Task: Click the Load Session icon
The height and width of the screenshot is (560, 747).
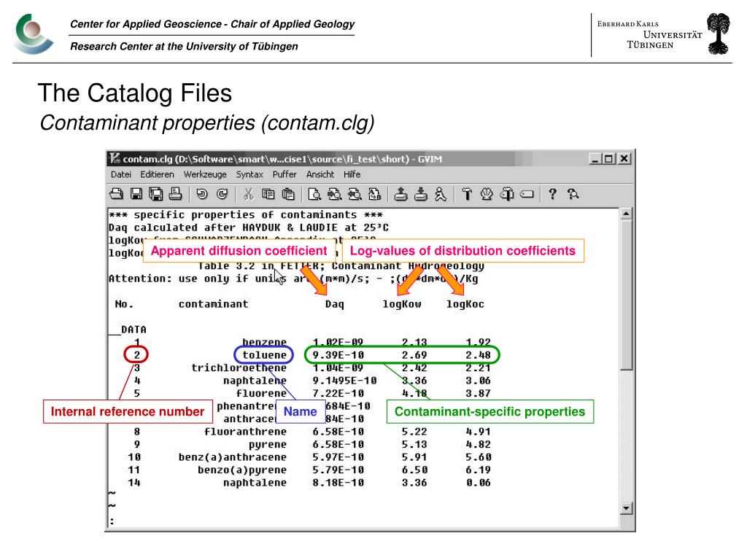Action: point(400,194)
